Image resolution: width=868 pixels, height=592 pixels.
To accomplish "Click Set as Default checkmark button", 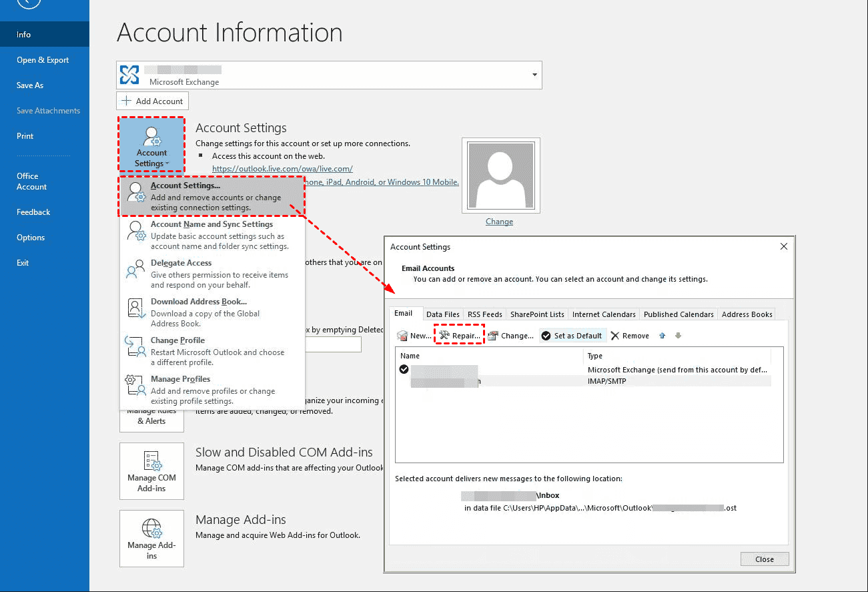I will coord(572,336).
